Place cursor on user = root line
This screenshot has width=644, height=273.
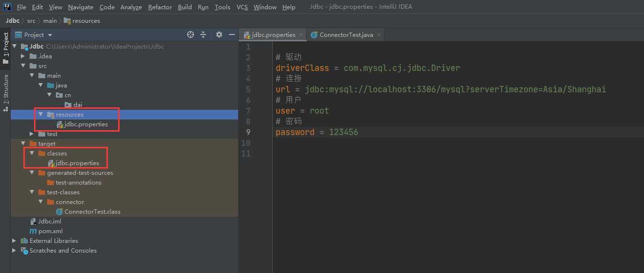302,111
